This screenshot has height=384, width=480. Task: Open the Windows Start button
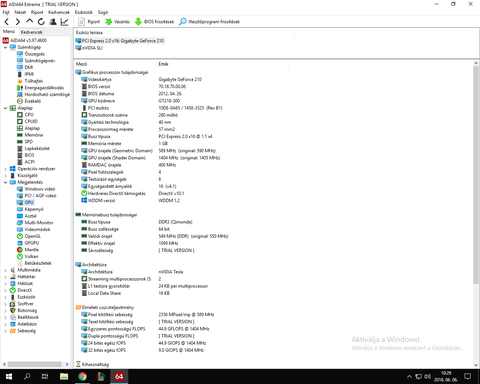click(x=9, y=376)
